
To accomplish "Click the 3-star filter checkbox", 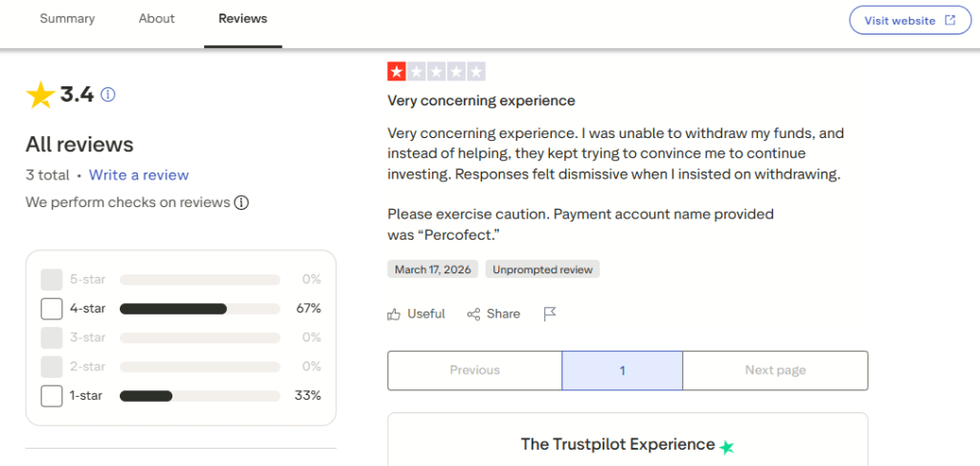I will pyautogui.click(x=52, y=338).
